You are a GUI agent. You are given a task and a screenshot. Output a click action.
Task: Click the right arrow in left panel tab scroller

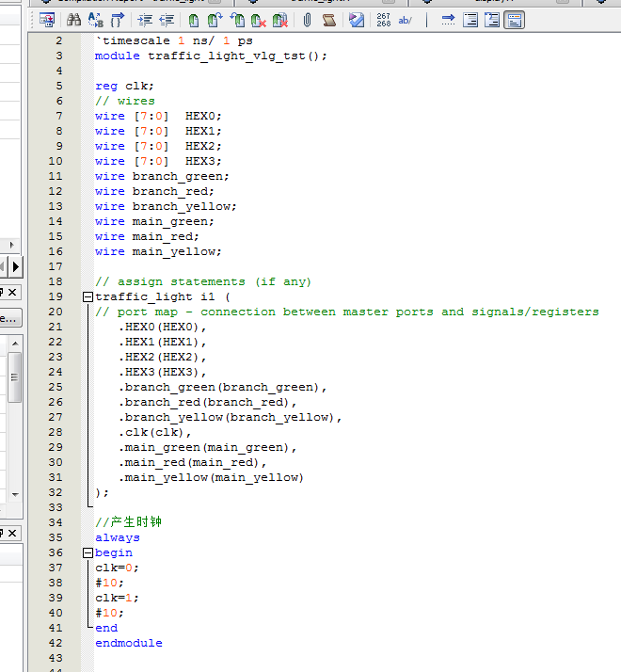[15, 267]
